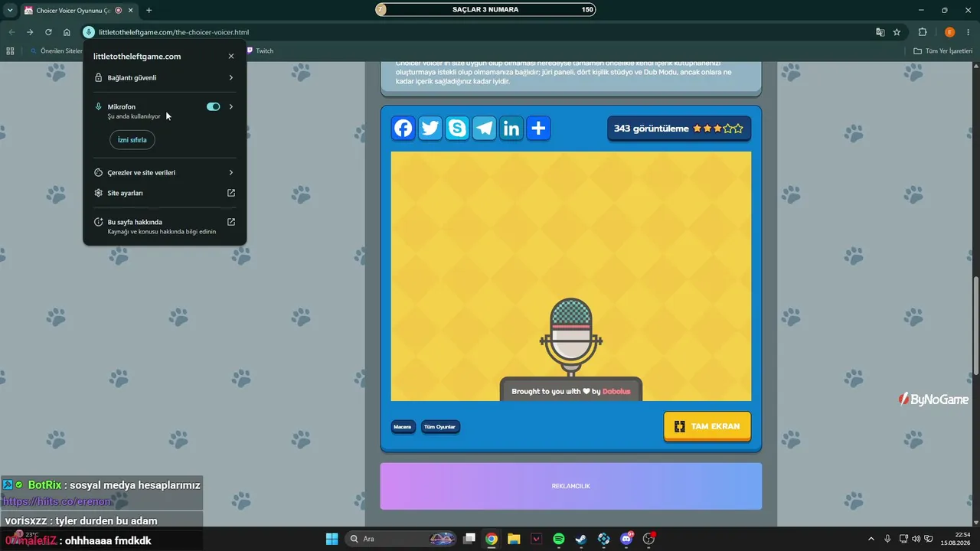Show hidden system tray icons

click(871, 539)
